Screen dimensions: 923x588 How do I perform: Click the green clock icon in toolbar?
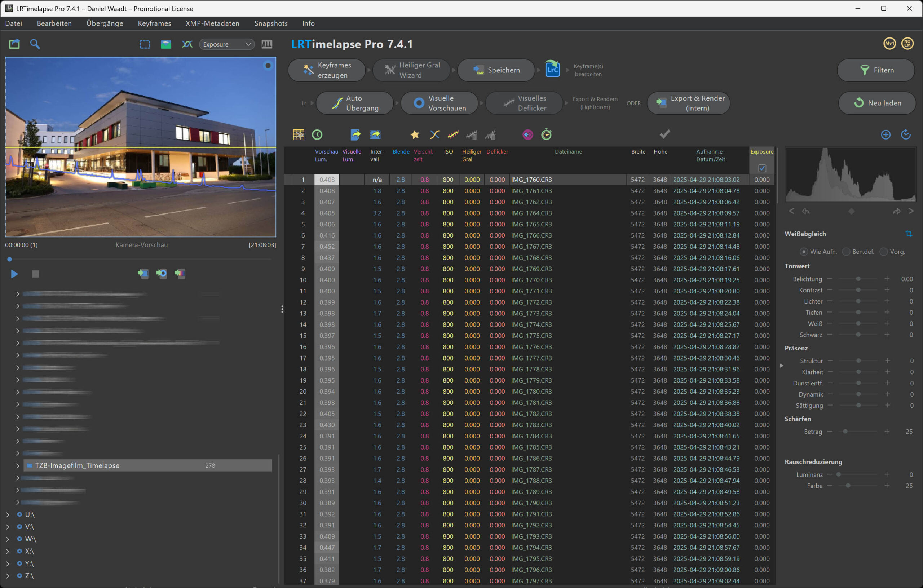click(x=317, y=134)
